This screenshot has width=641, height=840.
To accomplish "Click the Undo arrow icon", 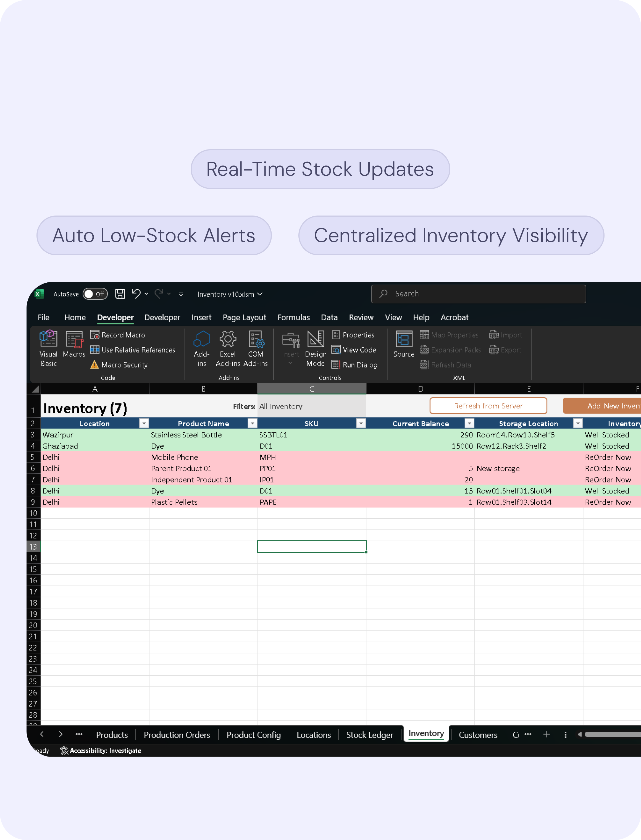I will pos(136,293).
